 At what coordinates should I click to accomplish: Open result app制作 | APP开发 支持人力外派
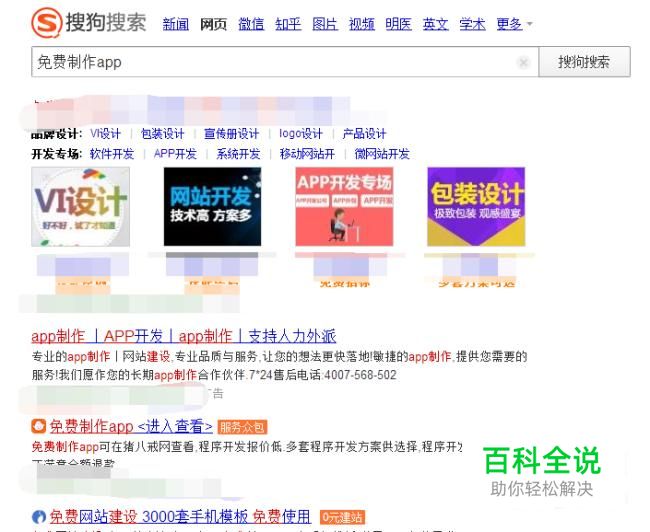pos(184,336)
